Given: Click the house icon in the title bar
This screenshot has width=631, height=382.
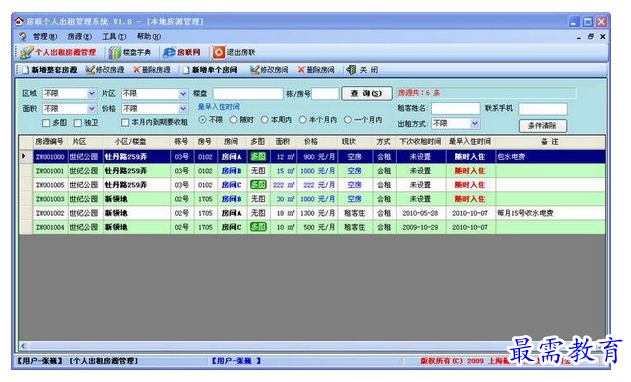Looking at the screenshot, I should (x=19, y=21).
